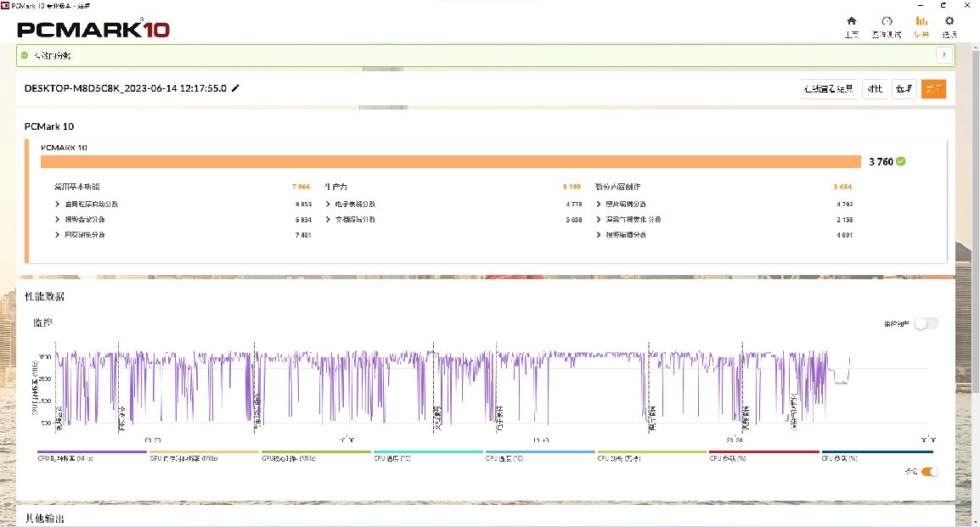Click the orange PCMark 10 score bar
Screen dimensions: 980x527
click(x=451, y=162)
